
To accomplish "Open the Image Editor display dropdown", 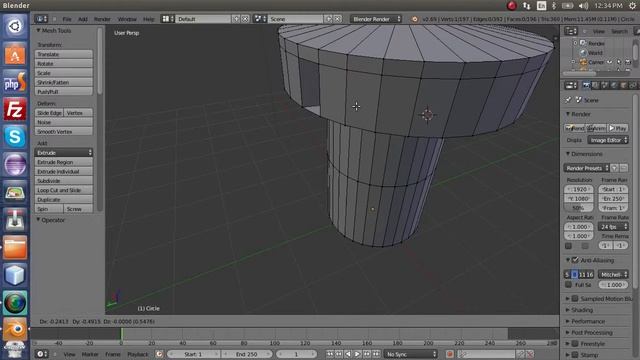I will [x=608, y=140].
